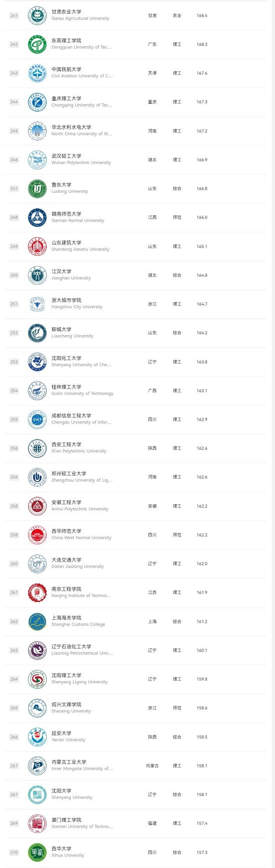Image resolution: width=275 pixels, height=868 pixels.
Task: Open the 重庆理工大学 university name link
Action: (66, 98)
